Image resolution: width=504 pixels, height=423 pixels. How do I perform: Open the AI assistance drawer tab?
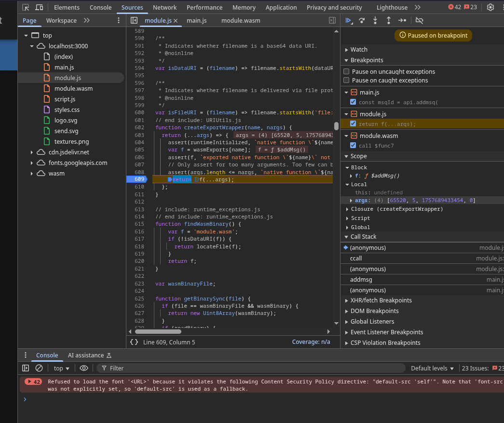pyautogui.click(x=89, y=355)
